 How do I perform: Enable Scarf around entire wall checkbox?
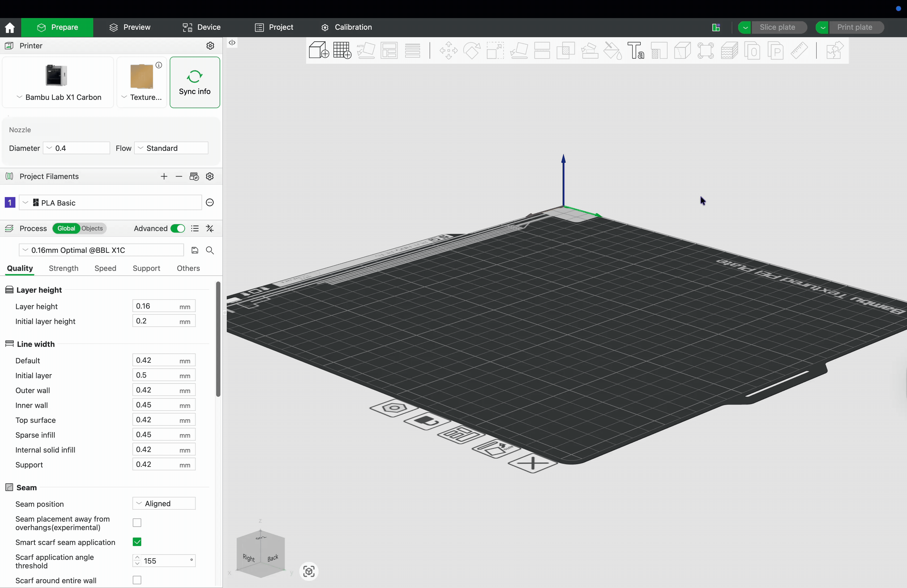tap(137, 580)
